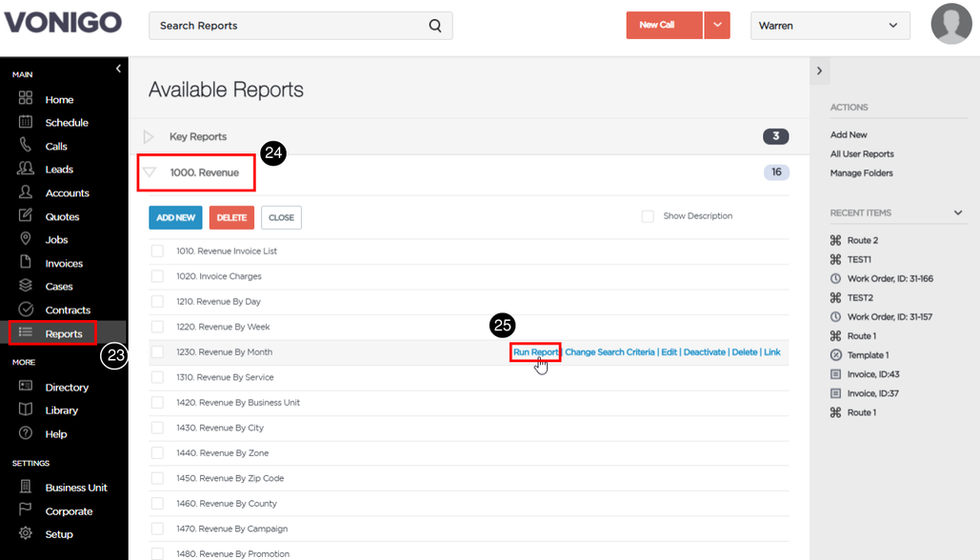Open the Warren user dropdown

(x=830, y=26)
